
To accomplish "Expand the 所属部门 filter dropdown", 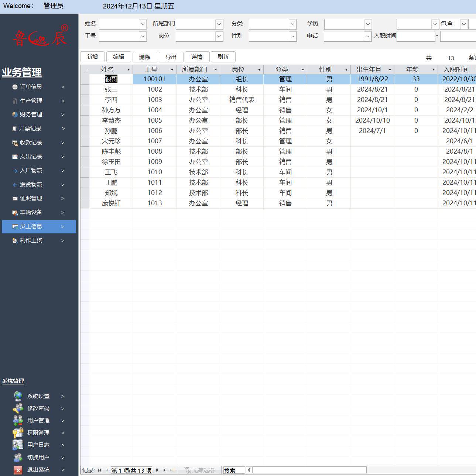I will [x=219, y=24].
